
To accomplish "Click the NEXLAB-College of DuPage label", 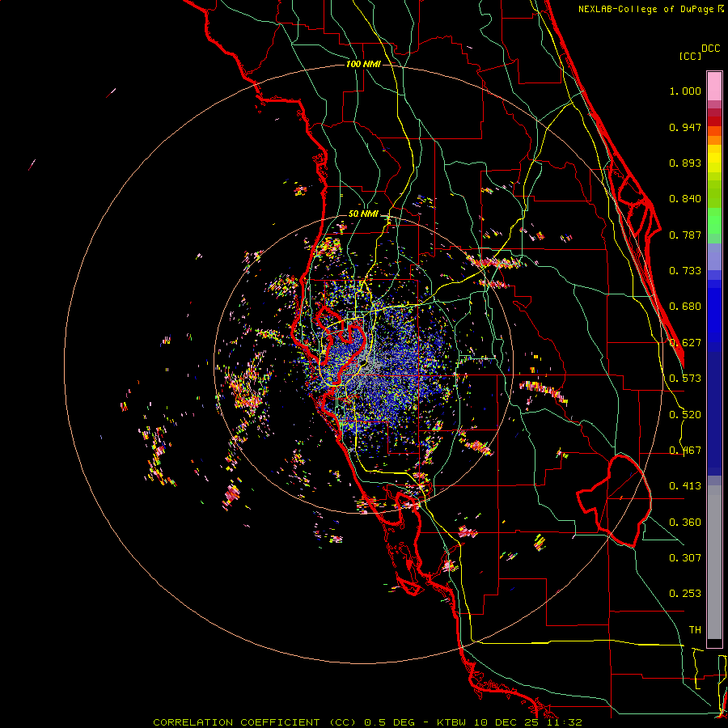I will coord(645,9).
